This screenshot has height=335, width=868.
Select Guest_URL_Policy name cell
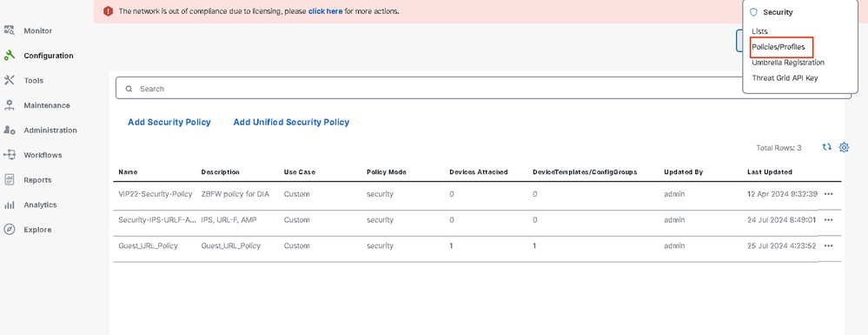tap(148, 245)
